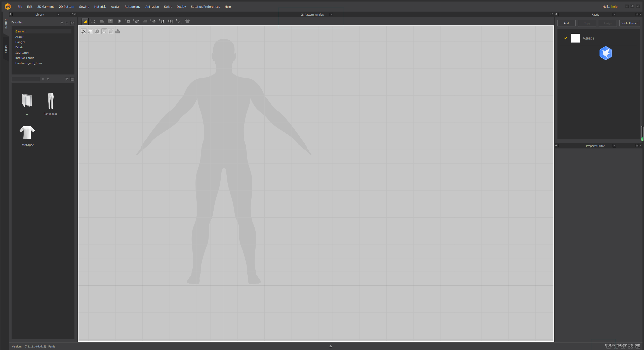Select the Steam iron tool

coord(145,21)
